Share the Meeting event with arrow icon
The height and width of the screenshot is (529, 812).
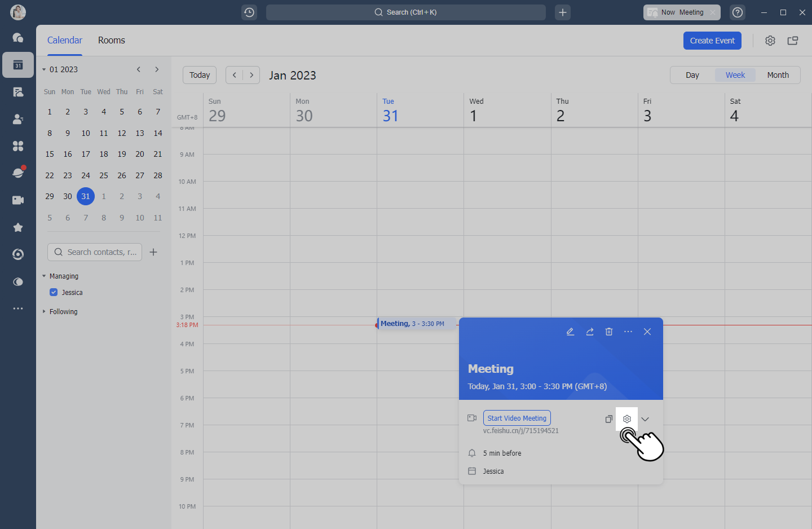pyautogui.click(x=590, y=332)
